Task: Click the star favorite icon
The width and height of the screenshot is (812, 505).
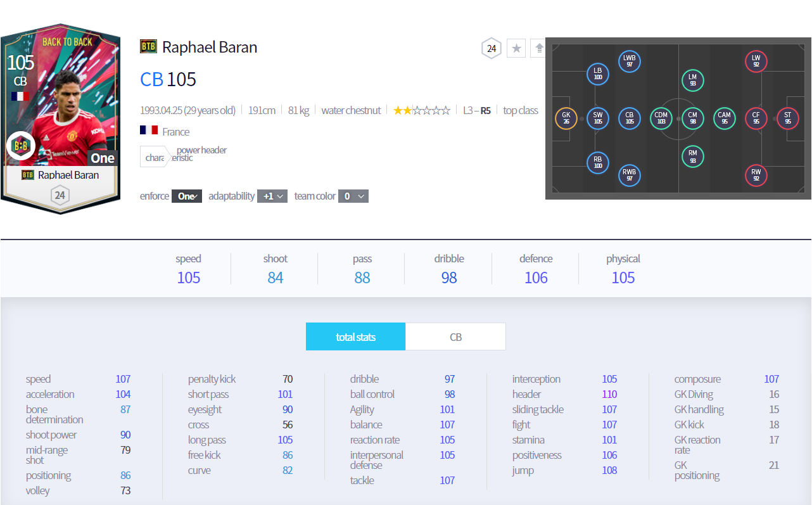Action: [x=516, y=48]
